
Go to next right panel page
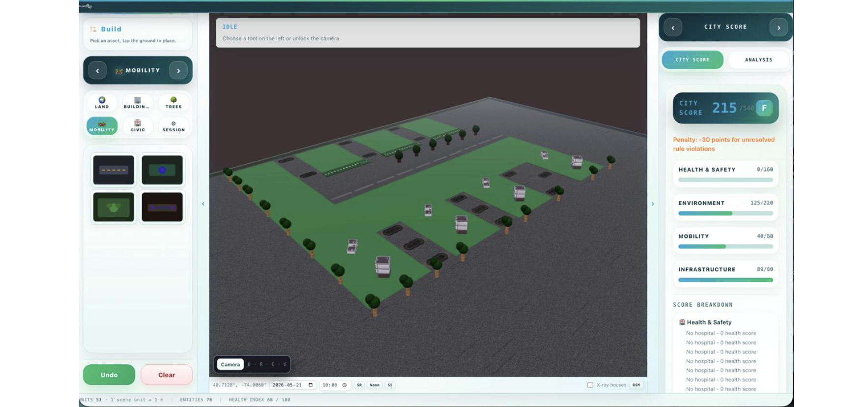click(x=779, y=28)
